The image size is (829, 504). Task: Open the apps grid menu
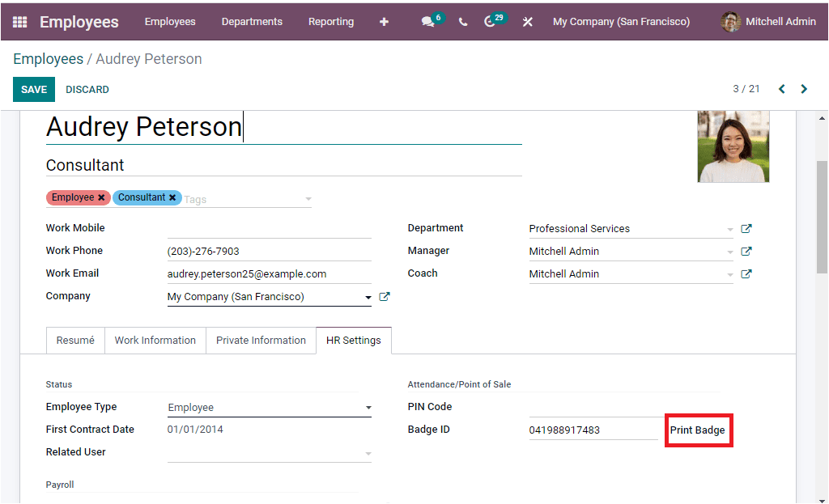18,22
